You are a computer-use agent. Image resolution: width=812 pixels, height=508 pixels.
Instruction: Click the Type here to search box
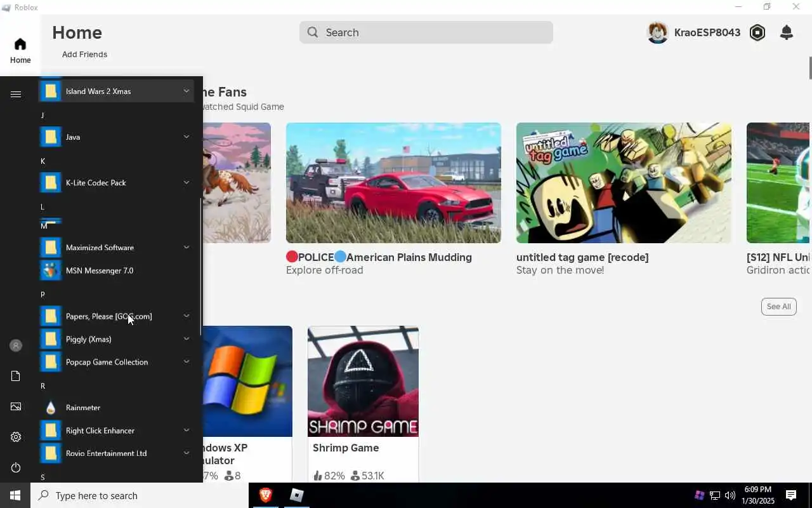tap(140, 495)
